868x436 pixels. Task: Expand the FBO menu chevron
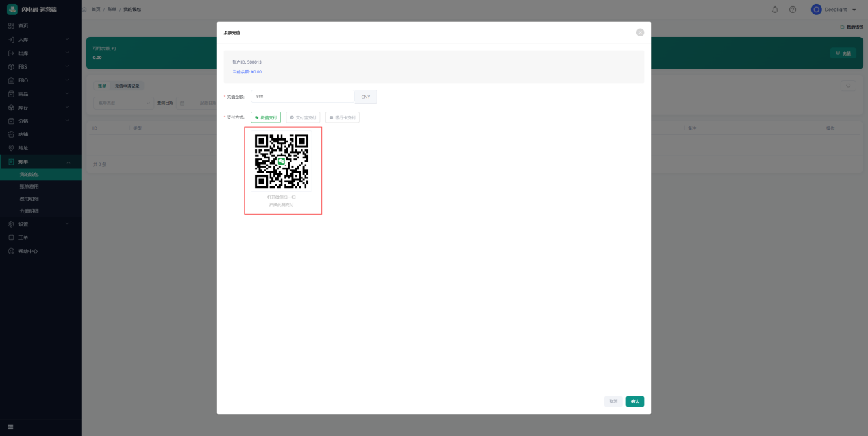67,80
